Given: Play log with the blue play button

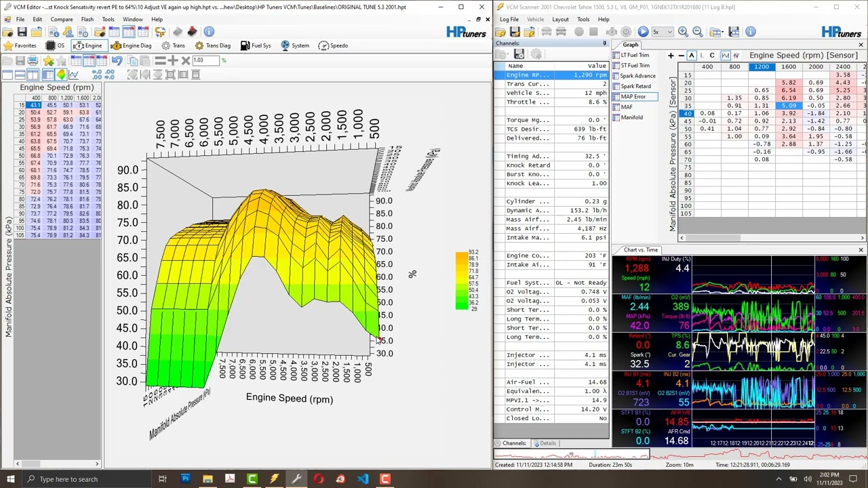Looking at the screenshot, I should point(644,32).
